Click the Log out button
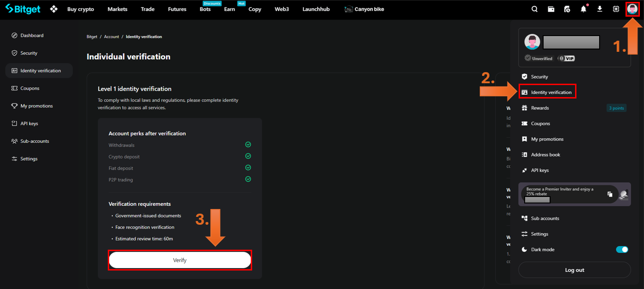This screenshot has width=644, height=289. [574, 270]
